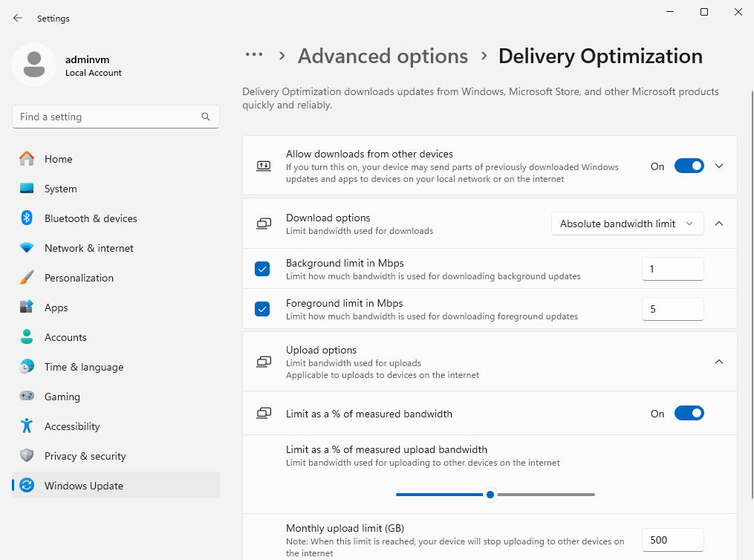Turn off Allow downloads from other devices
The image size is (754, 560).
[x=689, y=166]
